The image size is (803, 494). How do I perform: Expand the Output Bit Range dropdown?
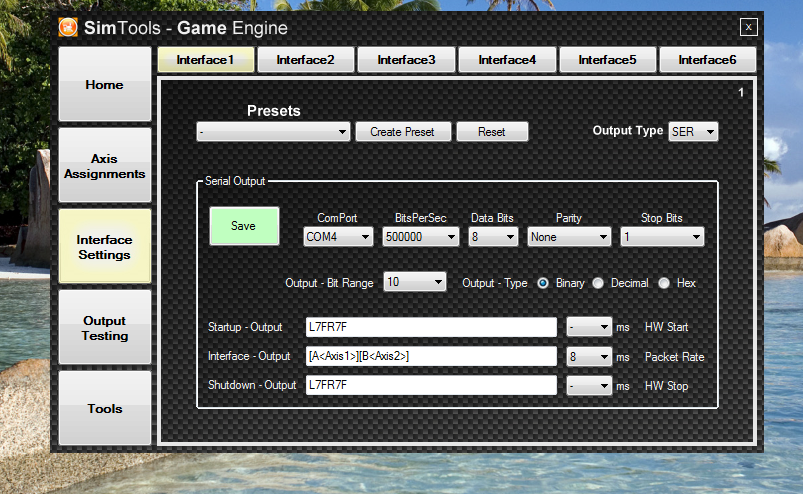pos(415,282)
